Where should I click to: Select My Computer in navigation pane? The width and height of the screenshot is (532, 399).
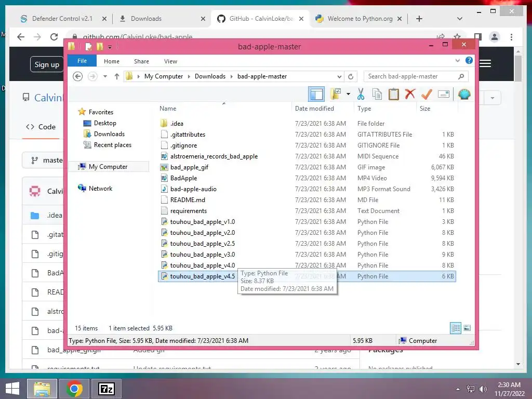point(108,167)
